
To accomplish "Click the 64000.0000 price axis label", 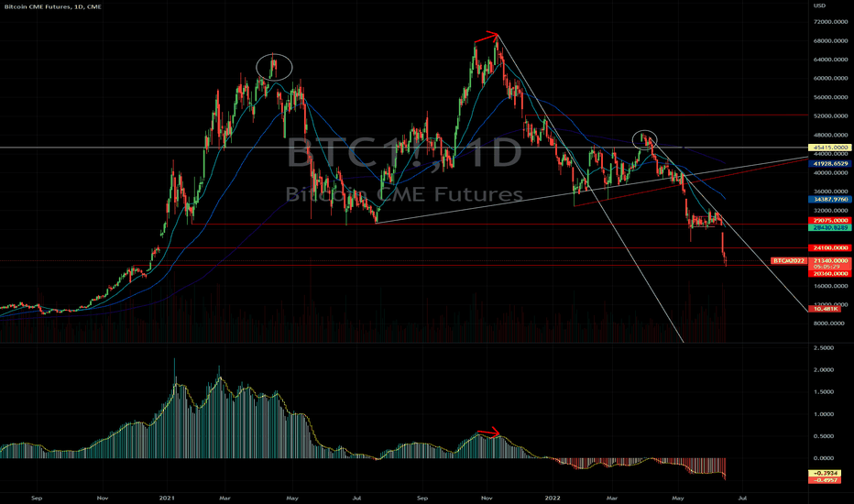I will [831, 60].
